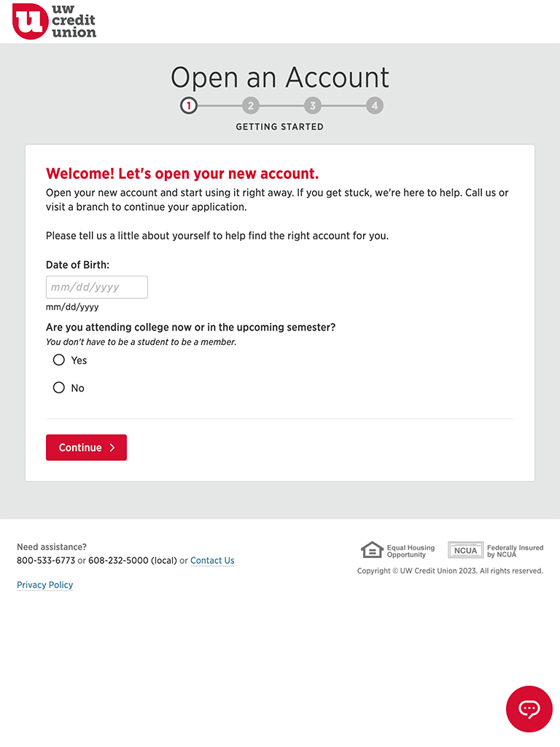Click the Open an Account heading
Image resolution: width=560 pixels, height=747 pixels.
tap(280, 77)
